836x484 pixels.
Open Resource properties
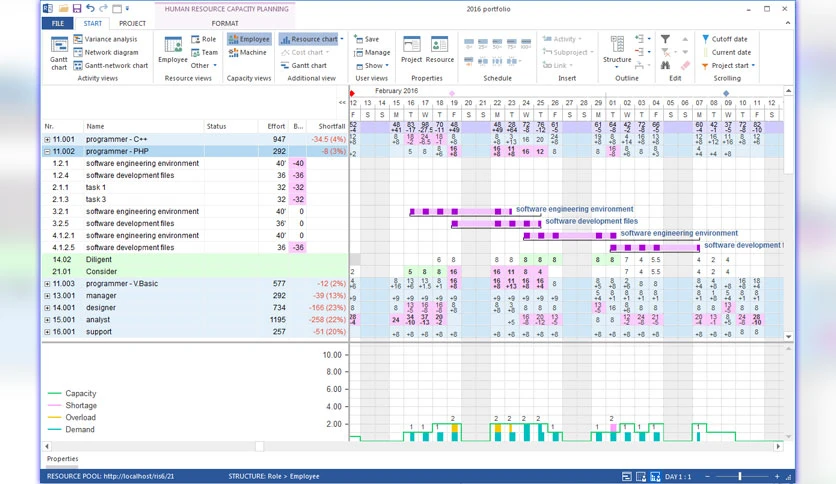coord(440,50)
